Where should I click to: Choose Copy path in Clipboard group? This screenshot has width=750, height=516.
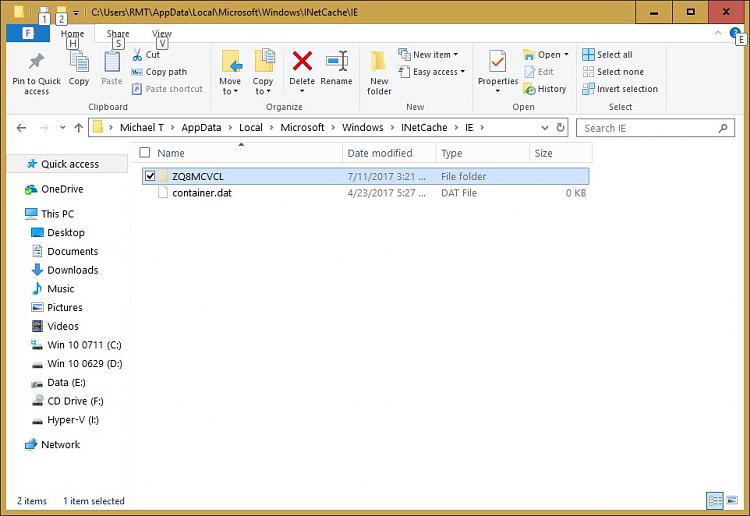[x=159, y=72]
